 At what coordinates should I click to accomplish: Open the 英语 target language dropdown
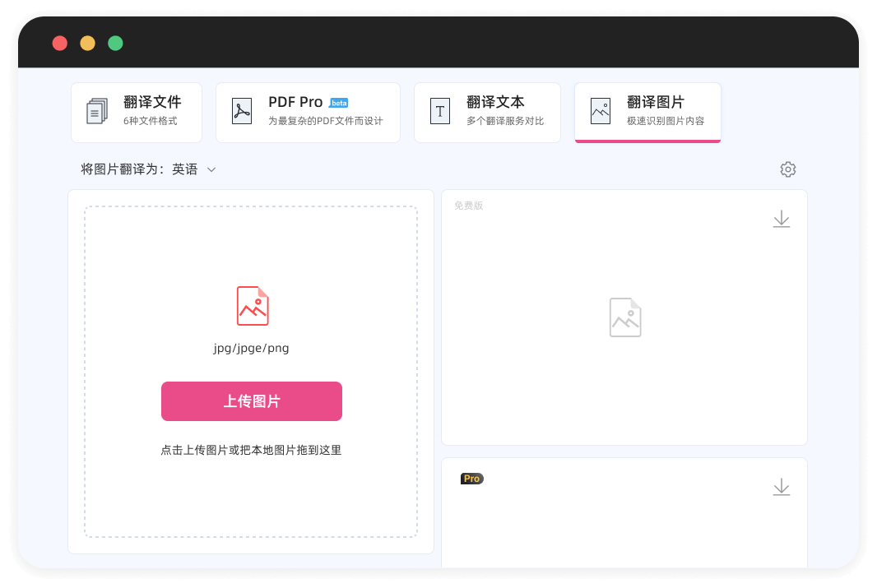pos(185,169)
